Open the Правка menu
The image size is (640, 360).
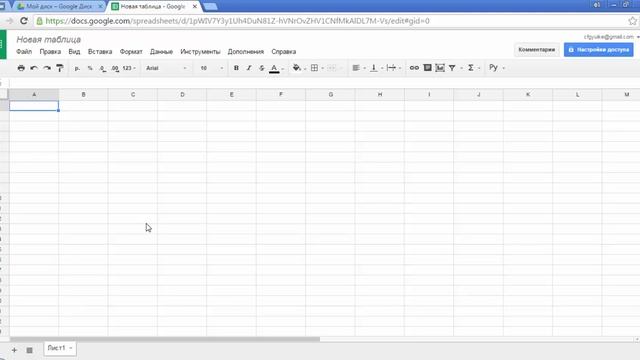tap(50, 52)
